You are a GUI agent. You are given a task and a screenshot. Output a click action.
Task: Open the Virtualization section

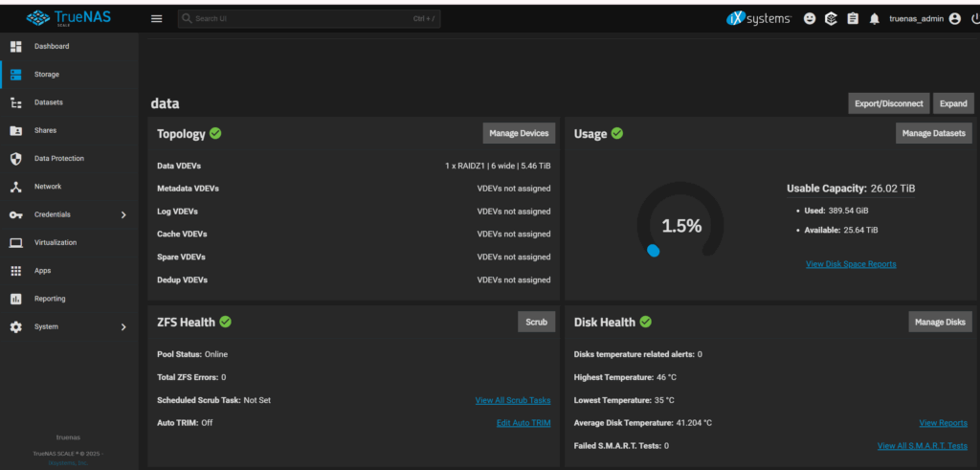[x=56, y=242]
